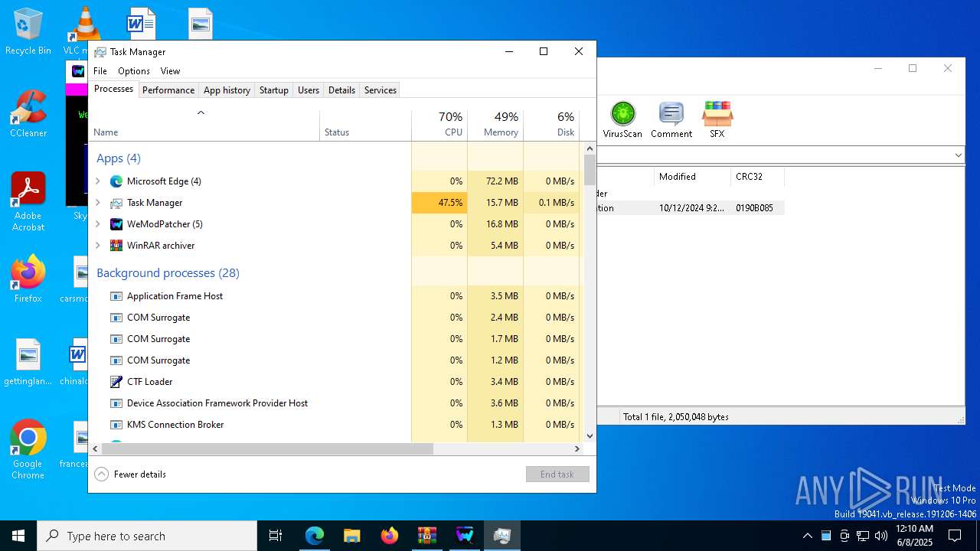Open the WinRAR address bar dropdown
This screenshot has width=980, height=551.
[x=958, y=155]
